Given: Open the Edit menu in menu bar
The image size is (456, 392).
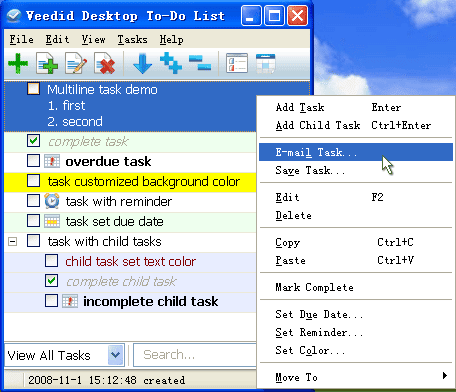Looking at the screenshot, I should [57, 40].
